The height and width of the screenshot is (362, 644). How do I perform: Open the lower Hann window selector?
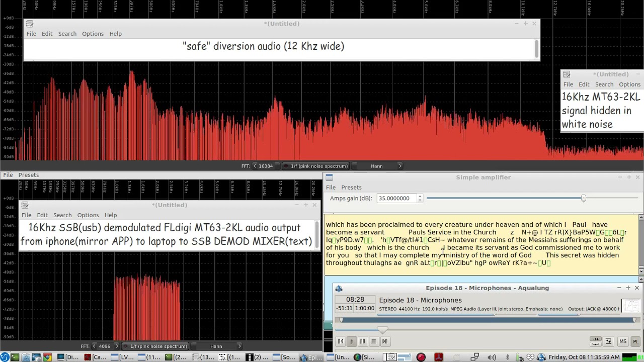(x=216, y=346)
